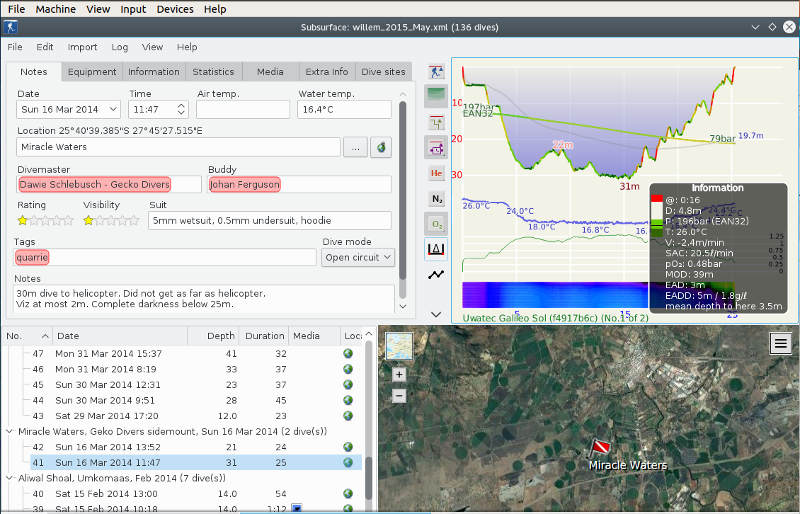This screenshot has height=514, width=800.
Task: Toggle the He partial pressure graph
Action: (x=436, y=173)
